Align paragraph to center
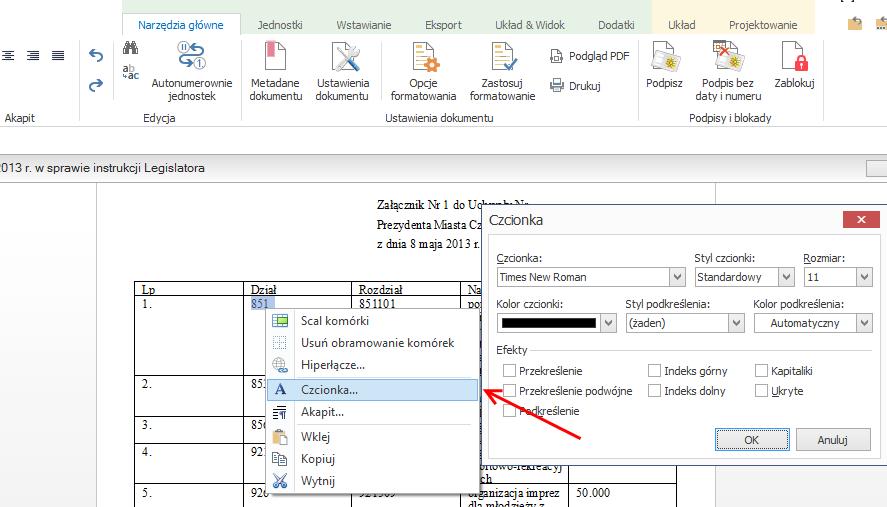The image size is (887, 507). pos(8,55)
